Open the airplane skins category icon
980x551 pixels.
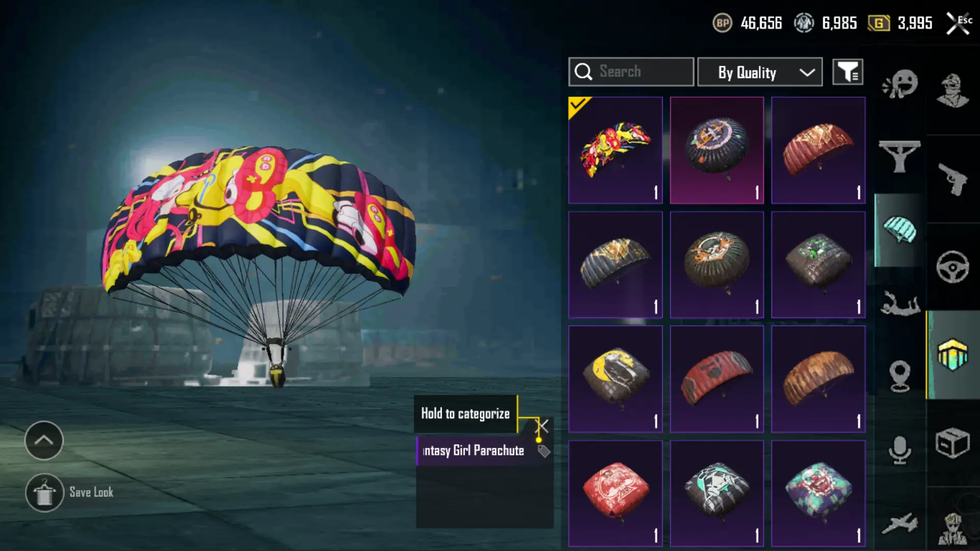(x=900, y=524)
